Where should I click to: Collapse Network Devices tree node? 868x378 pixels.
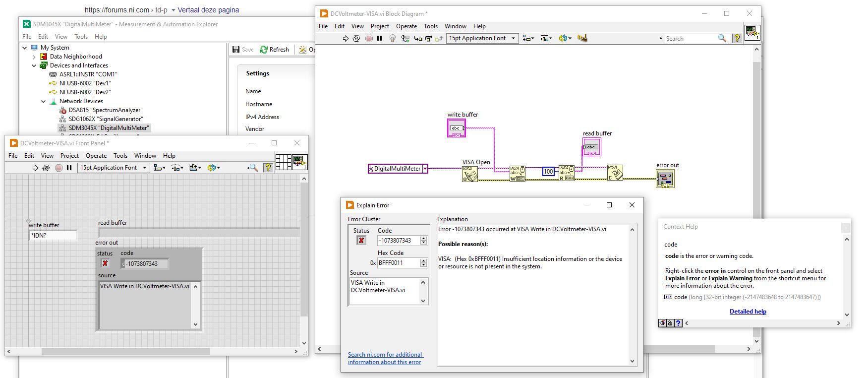pos(44,101)
